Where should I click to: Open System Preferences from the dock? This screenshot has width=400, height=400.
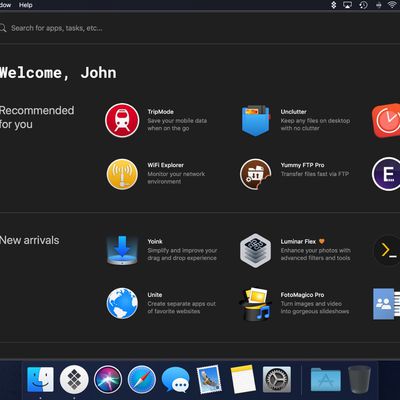[277, 379]
